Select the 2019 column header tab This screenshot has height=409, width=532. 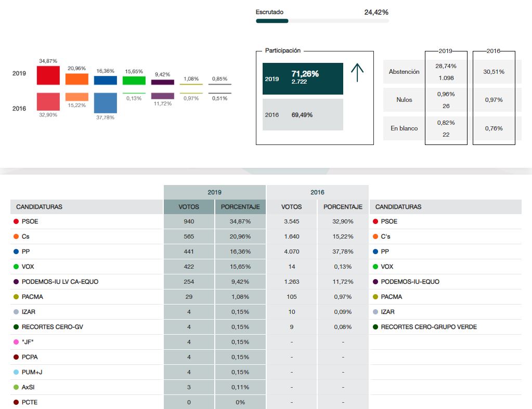click(x=214, y=192)
